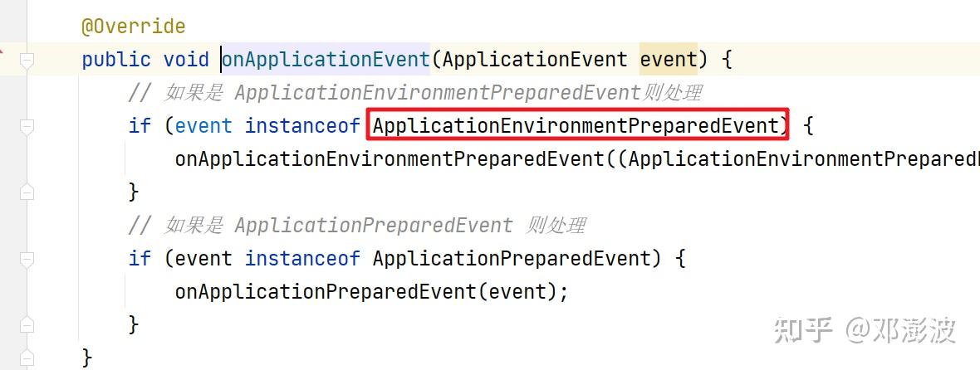980x370 pixels.
Task: Click the first instanceof keyword
Action: tap(302, 126)
